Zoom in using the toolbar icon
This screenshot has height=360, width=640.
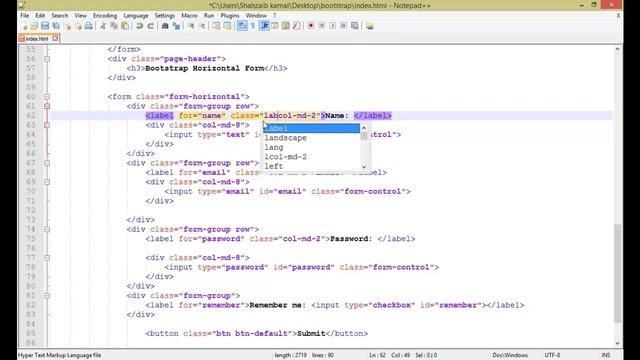(x=191, y=26)
